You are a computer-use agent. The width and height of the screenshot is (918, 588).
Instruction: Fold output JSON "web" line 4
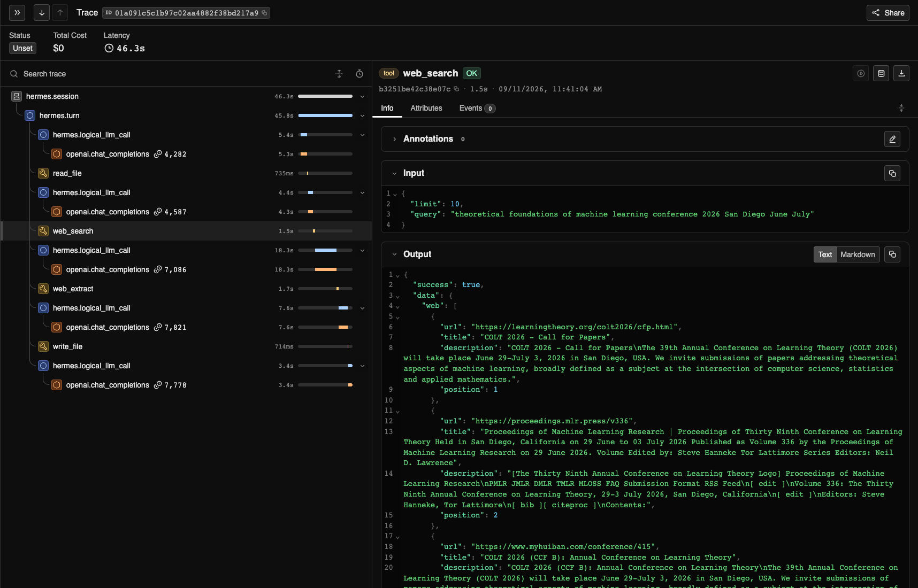[x=397, y=306]
